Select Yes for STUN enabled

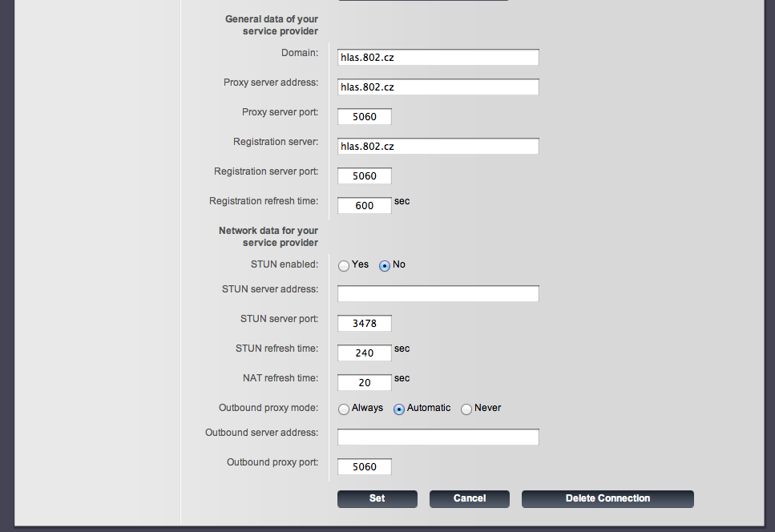344,266
